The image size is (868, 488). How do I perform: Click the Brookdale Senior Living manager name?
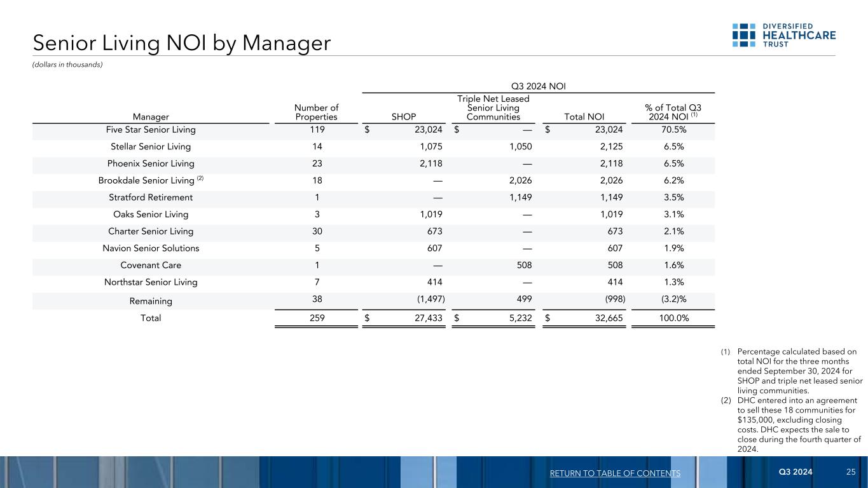click(146, 179)
